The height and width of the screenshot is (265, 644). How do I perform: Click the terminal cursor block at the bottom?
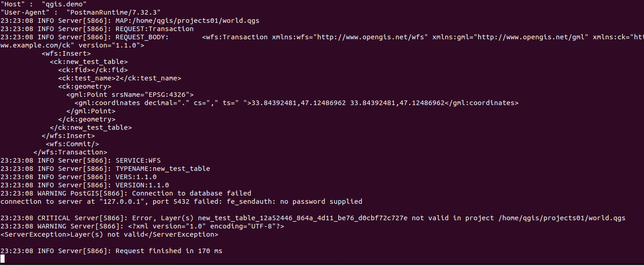tap(2, 259)
